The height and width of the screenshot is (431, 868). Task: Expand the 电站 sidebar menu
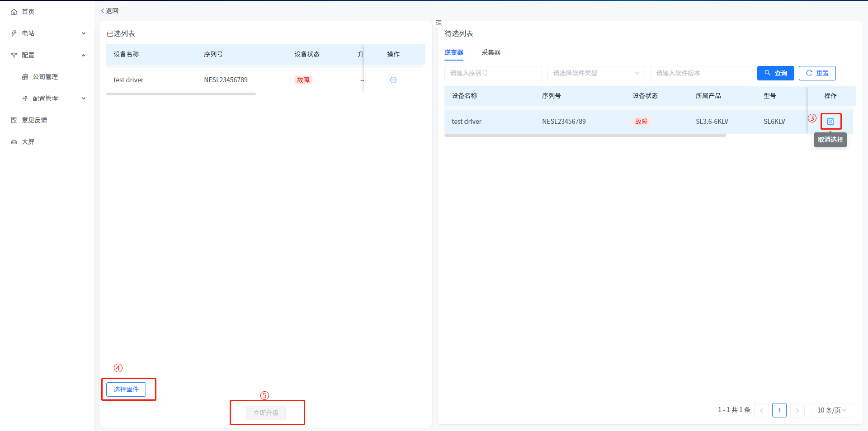[x=83, y=33]
